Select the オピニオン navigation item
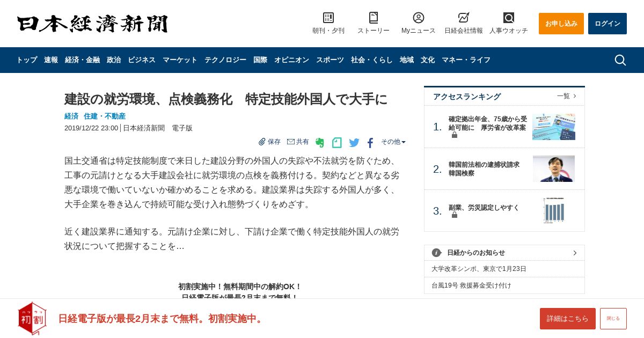The height and width of the screenshot is (338, 644). click(291, 60)
